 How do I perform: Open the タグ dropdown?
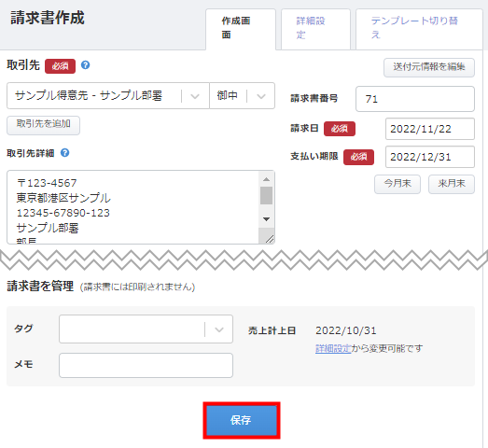tap(146, 329)
